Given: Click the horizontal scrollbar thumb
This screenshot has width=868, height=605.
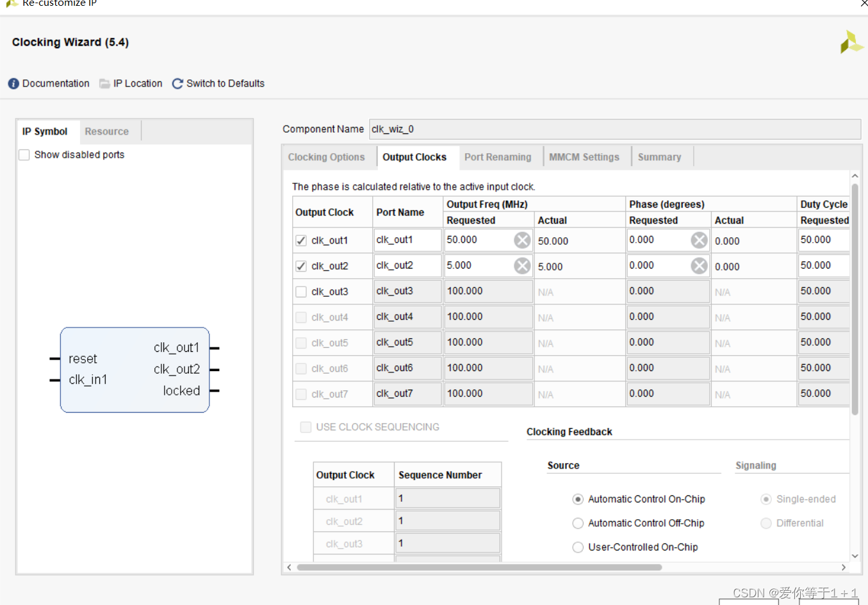Looking at the screenshot, I should 479,567.
